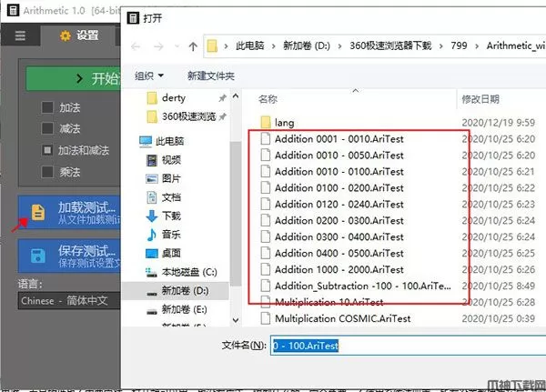
Task: Expand chevron after 新加卷 (D:) in breadcrumb
Action: coord(339,46)
